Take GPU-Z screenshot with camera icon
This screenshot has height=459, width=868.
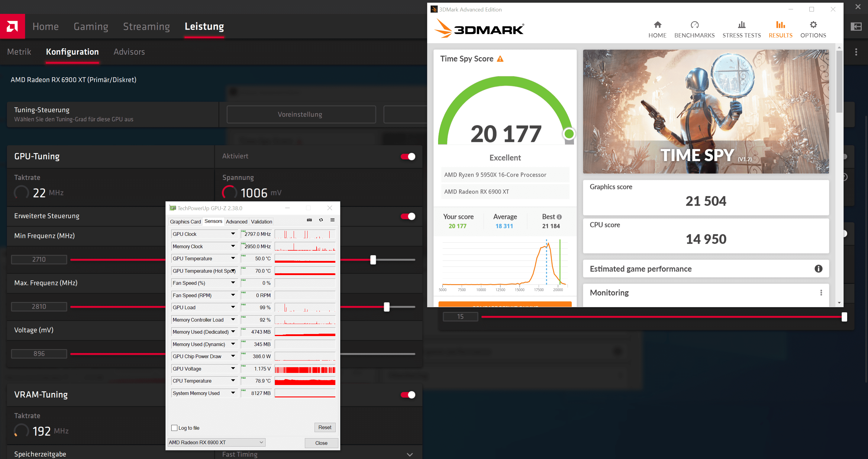point(309,220)
